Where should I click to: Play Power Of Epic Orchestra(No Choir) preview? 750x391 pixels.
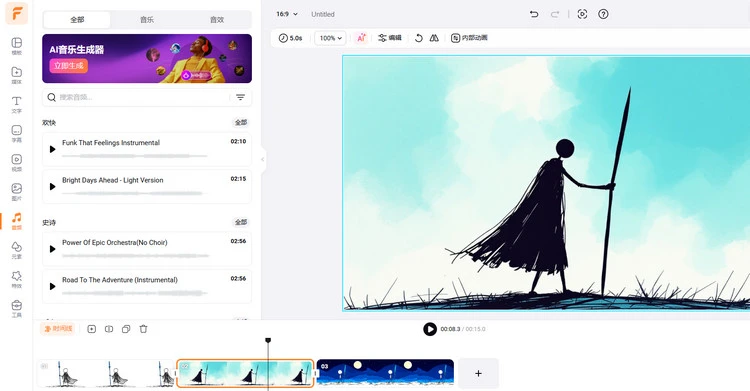53,249
